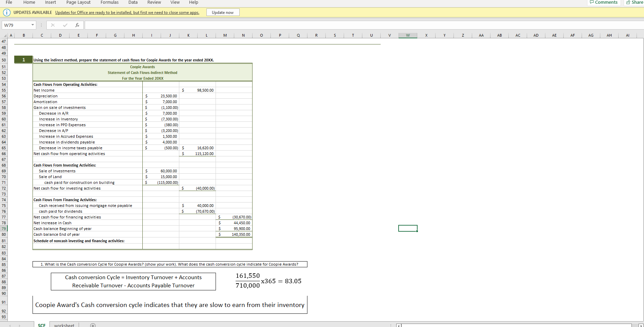Open the File menu
This screenshot has height=327, width=644.
tap(9, 2)
